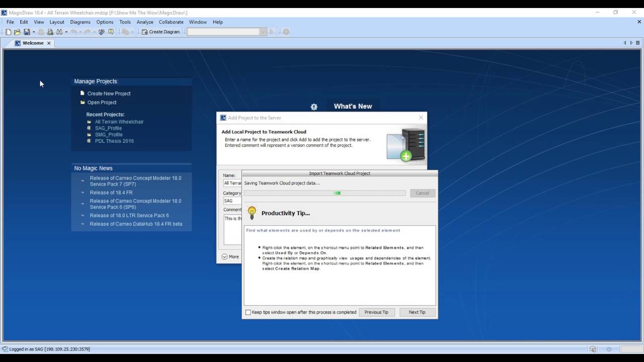The width and height of the screenshot is (644, 362).
Task: Enable Keep tips window open checkbox
Action: click(248, 312)
